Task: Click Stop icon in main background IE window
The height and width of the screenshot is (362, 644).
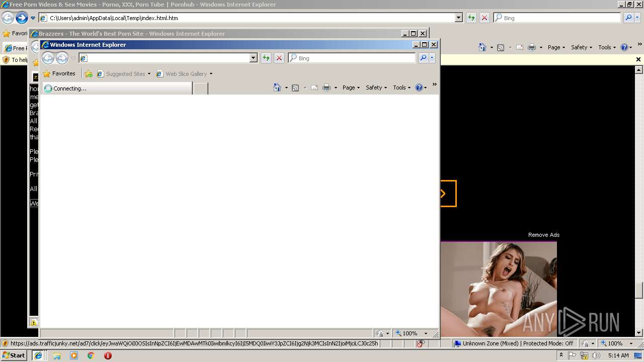Action: (485, 18)
